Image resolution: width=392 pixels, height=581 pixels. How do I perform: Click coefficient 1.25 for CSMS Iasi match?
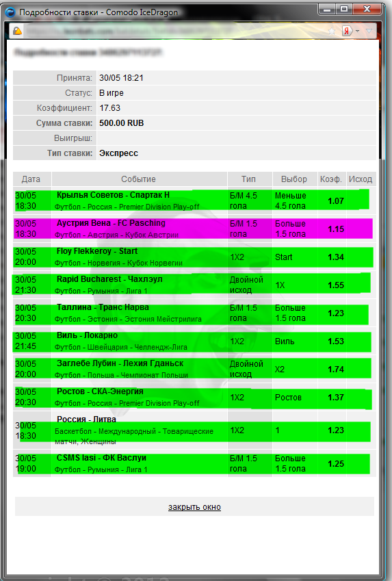click(x=336, y=464)
